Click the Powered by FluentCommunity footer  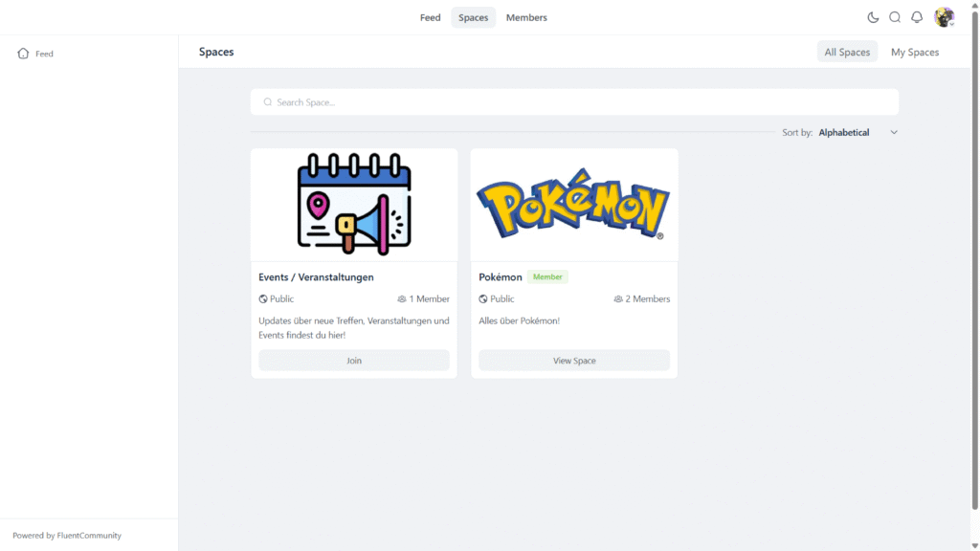point(67,536)
